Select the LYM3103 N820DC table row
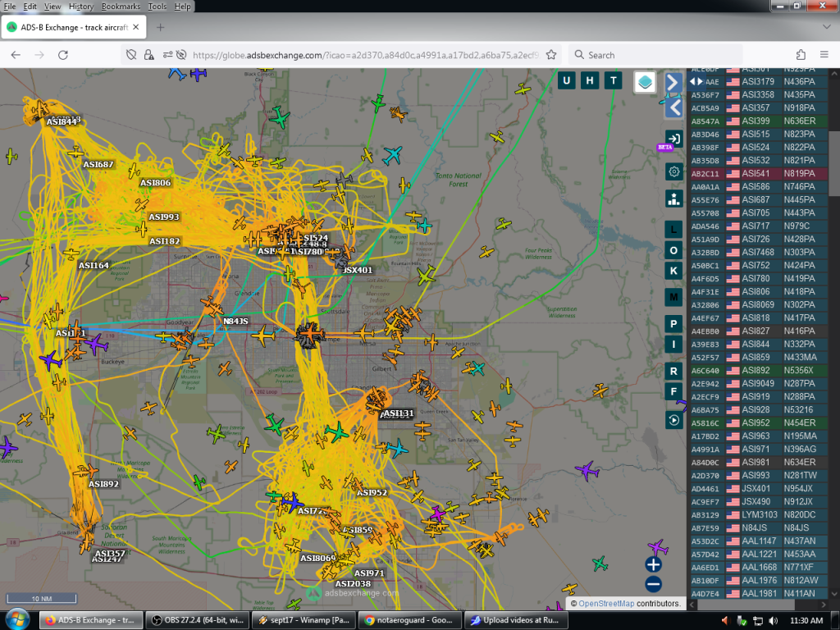This screenshot has height=630, width=840. click(x=758, y=515)
